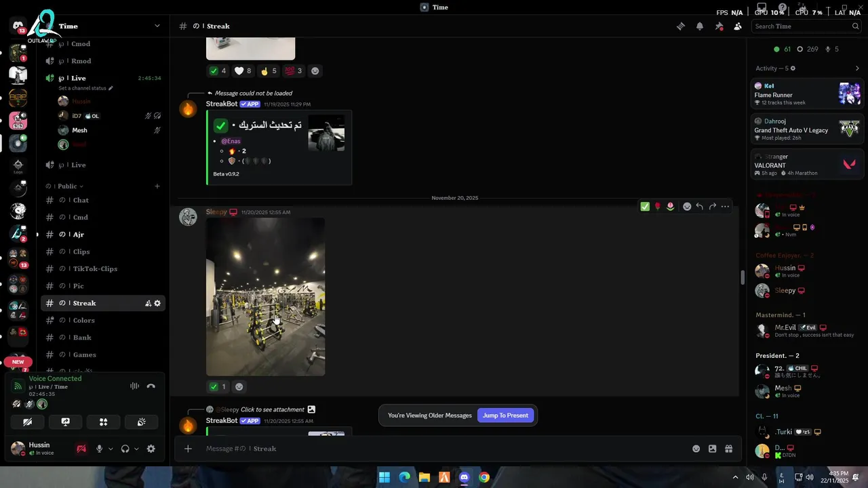Open the TikTok-Clips channel
The image size is (868, 488).
tap(102, 269)
